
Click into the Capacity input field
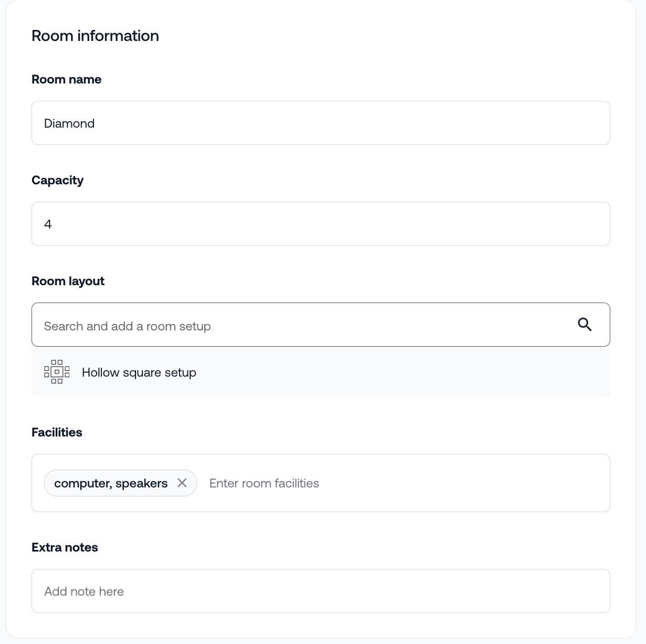click(320, 224)
